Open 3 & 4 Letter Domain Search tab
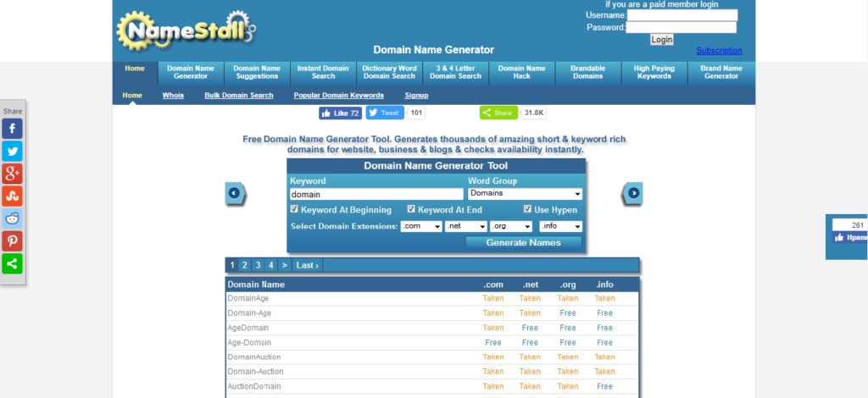 tap(455, 73)
